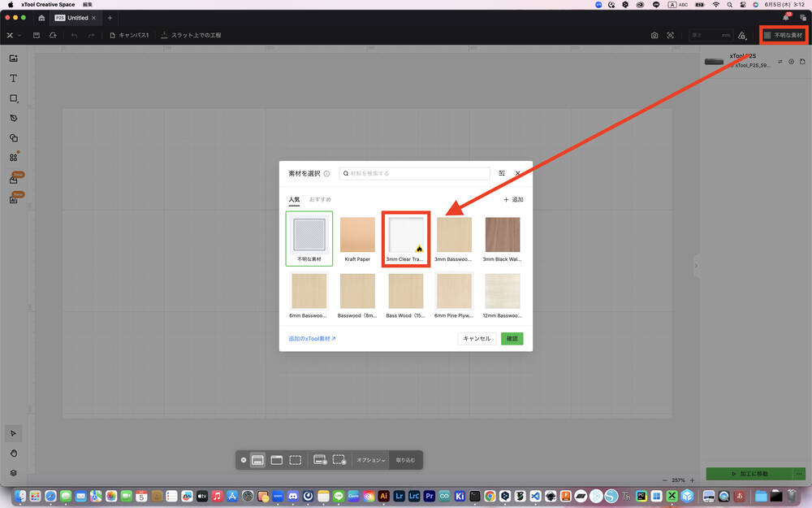Pick the 3mm Black Walnut material

pyautogui.click(x=503, y=238)
